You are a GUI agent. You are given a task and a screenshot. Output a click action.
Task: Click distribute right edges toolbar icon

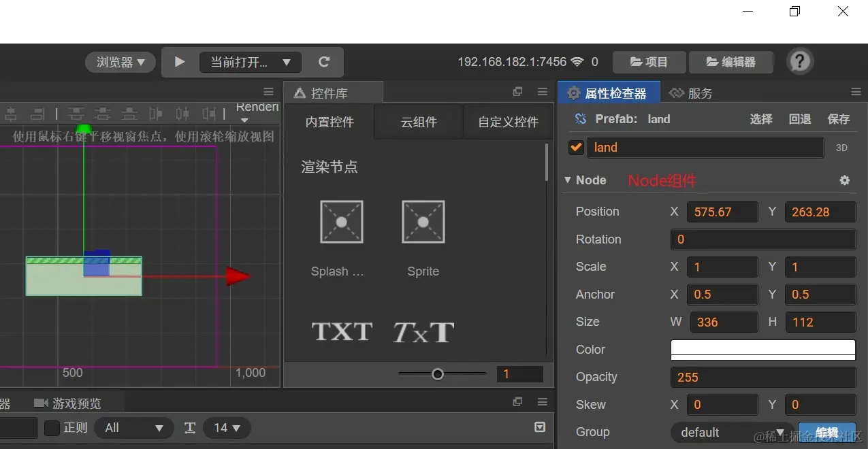pyautogui.click(x=209, y=114)
